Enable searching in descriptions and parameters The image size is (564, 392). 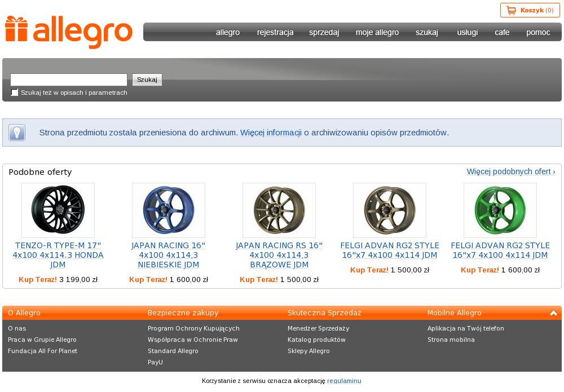click(x=15, y=93)
